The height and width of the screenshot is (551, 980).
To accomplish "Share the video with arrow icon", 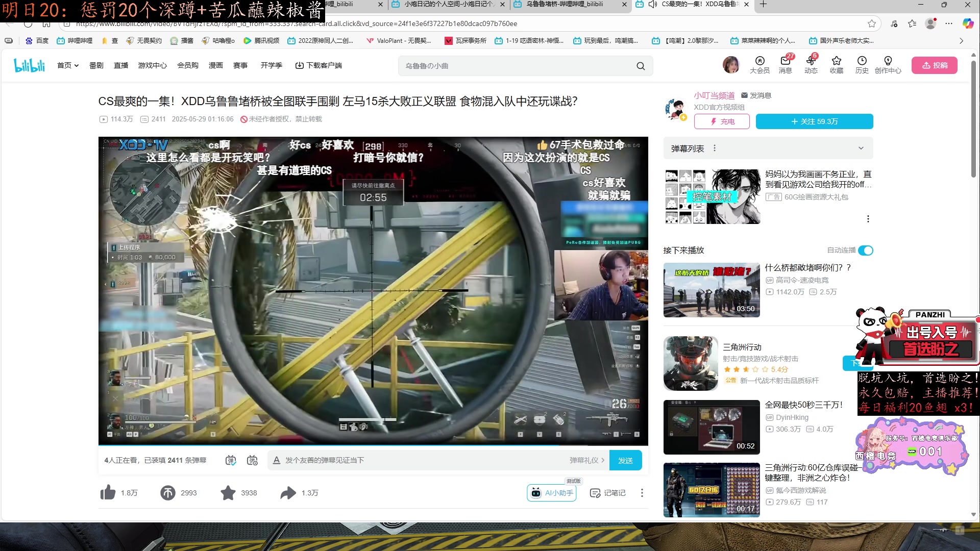I will point(288,492).
